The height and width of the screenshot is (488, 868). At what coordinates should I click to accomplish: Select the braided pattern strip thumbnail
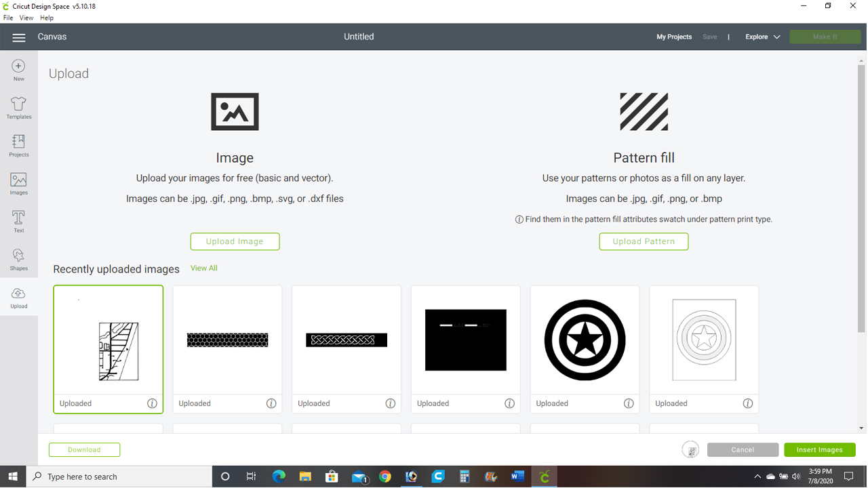347,340
